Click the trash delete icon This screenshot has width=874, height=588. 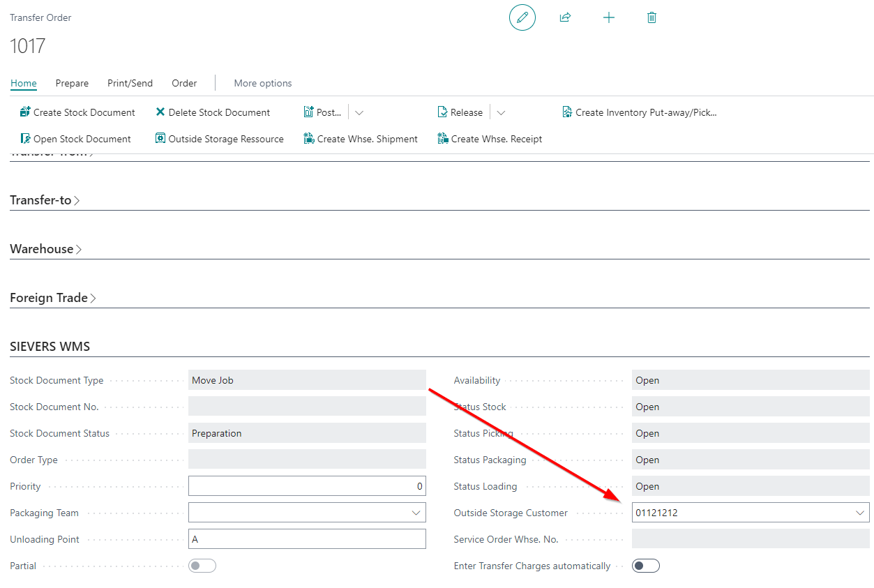pos(651,17)
